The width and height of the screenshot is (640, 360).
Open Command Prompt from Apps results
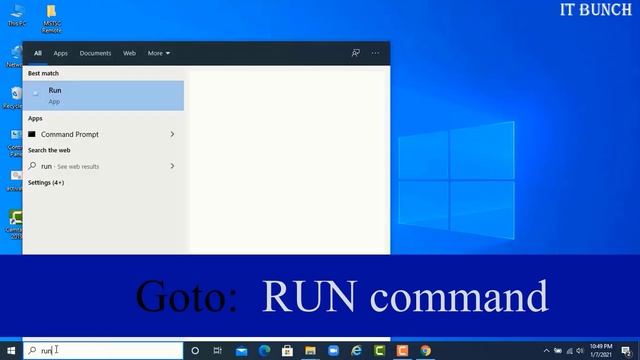[x=103, y=134]
